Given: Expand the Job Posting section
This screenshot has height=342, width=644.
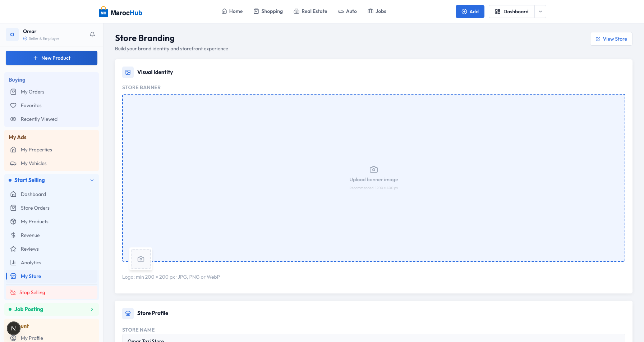Looking at the screenshot, I should [92, 309].
